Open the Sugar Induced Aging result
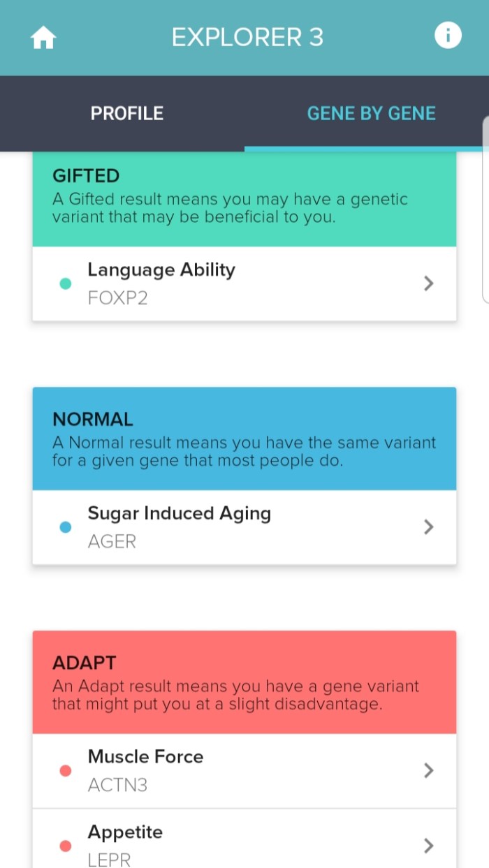Viewport: 489px width, 868px height. click(x=179, y=514)
